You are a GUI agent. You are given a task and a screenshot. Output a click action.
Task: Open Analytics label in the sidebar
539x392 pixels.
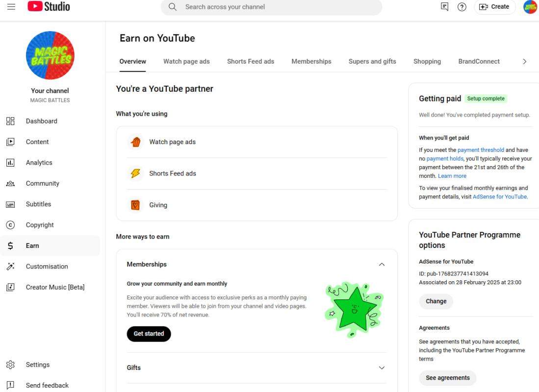click(39, 163)
